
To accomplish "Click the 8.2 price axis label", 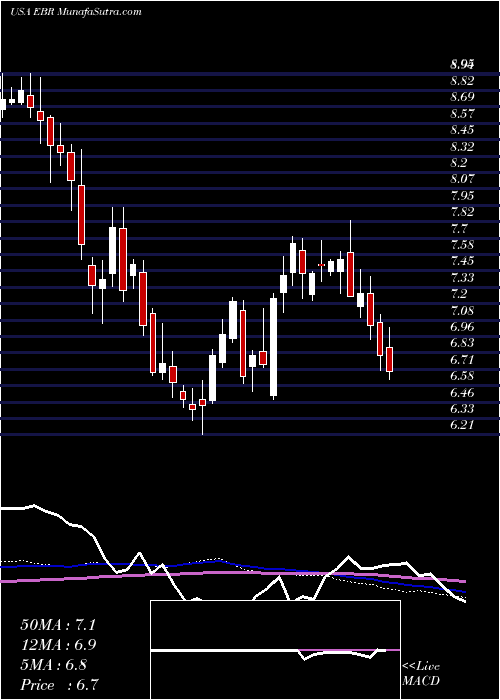I will (x=458, y=162).
